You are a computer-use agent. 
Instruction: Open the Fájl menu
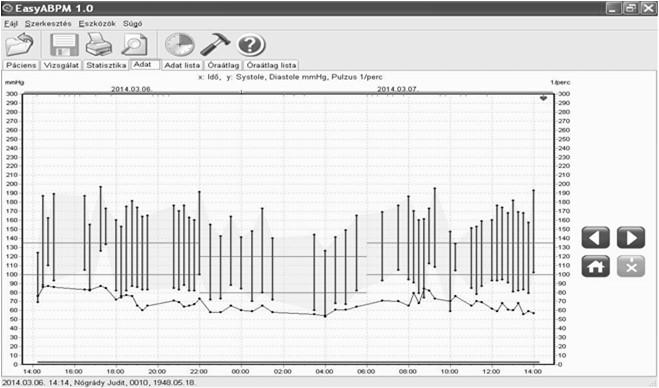pos(11,24)
